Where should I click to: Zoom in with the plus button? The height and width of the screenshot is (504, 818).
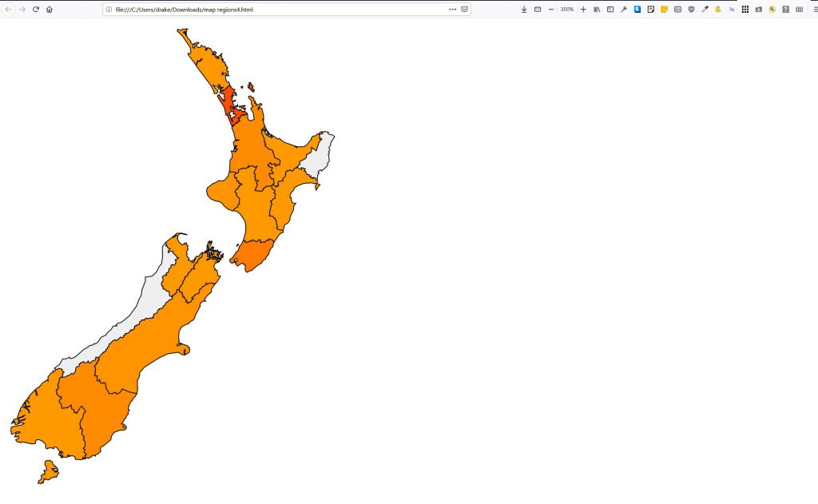[583, 9]
